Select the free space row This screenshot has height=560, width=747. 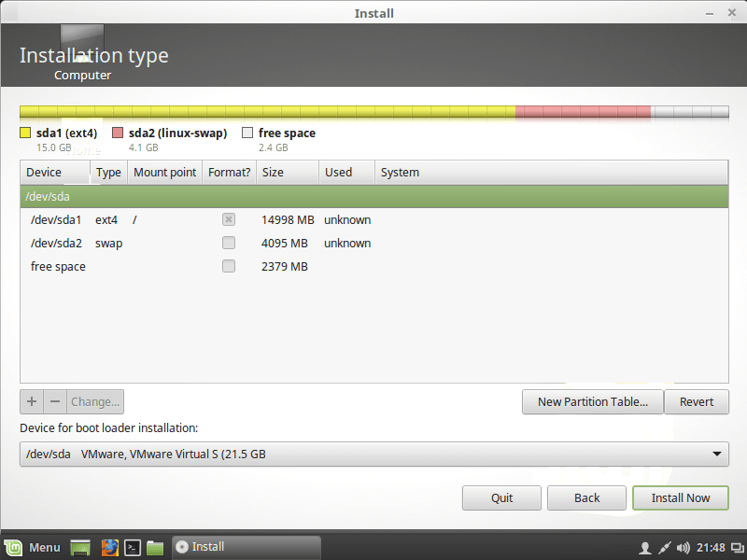pyautogui.click(x=374, y=266)
